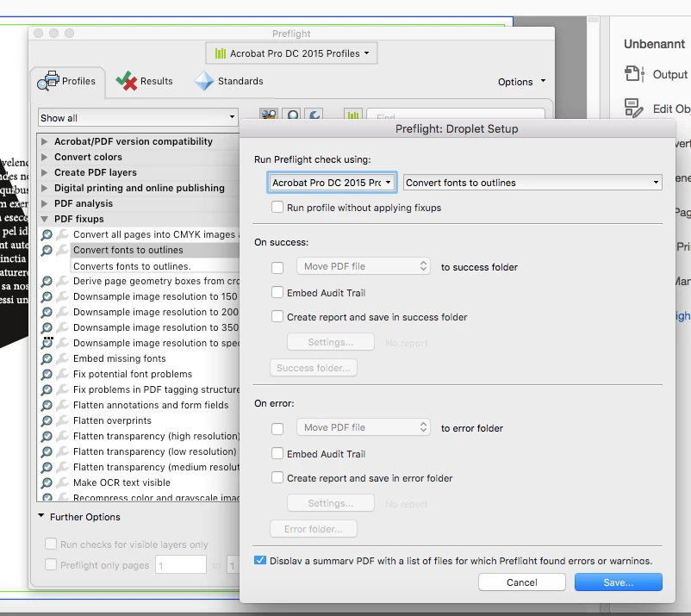
Task: Open the Acrobat Pro DC 2015 library combo in Droplet Setup
Action: coord(332,183)
